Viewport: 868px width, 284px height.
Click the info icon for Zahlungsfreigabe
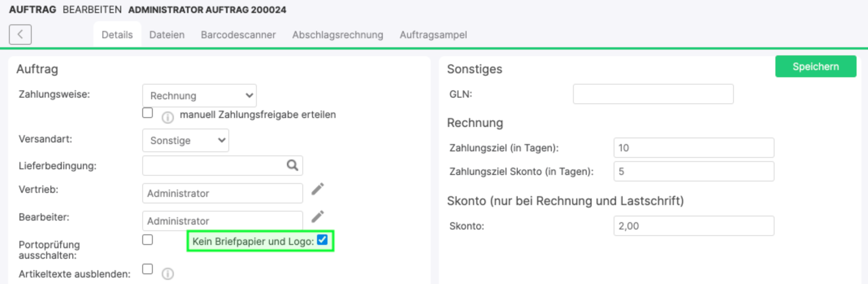[x=167, y=118]
